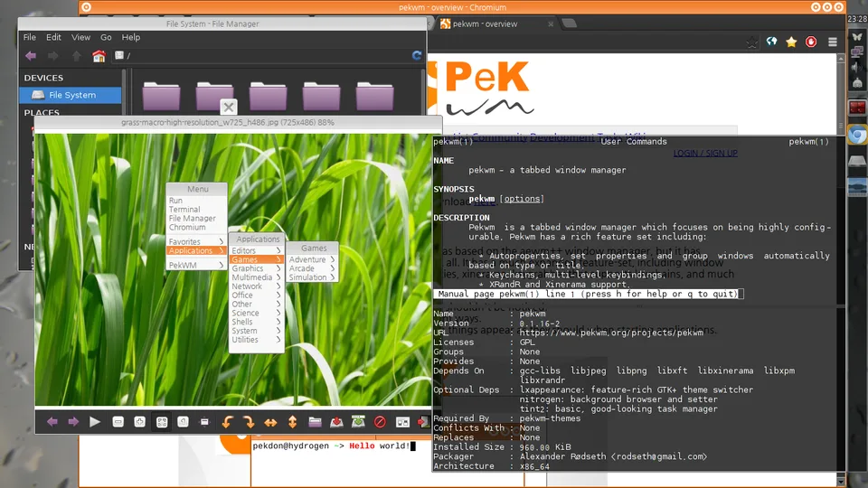Go to previous image in viewer toolbar

click(x=52, y=422)
